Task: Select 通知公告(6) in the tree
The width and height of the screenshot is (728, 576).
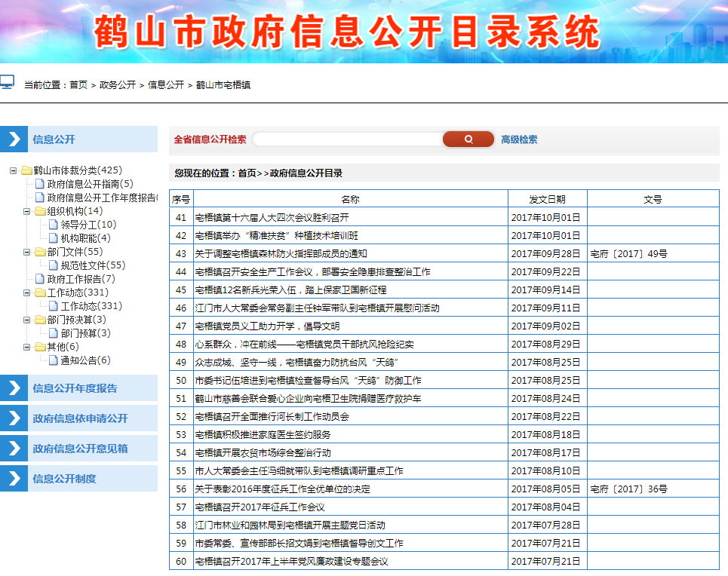Action: pyautogui.click(x=85, y=360)
